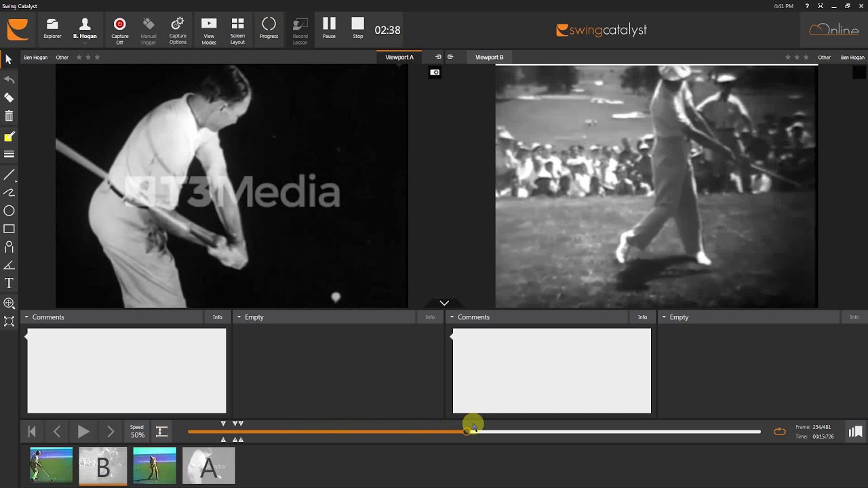The image size is (868, 488).
Task: Select the eraser tool in left toolbar
Action: 9,98
